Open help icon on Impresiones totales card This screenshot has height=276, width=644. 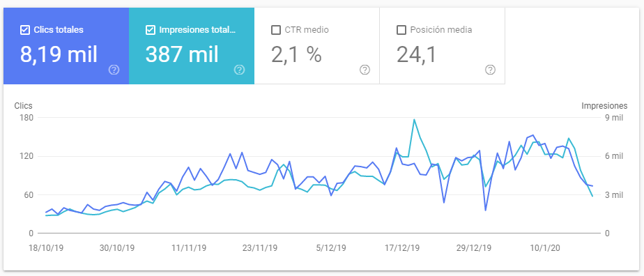(240, 70)
